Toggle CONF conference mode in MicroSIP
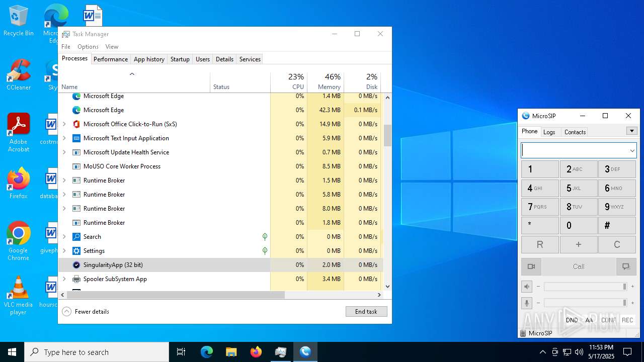The image size is (644, 362). (608, 320)
